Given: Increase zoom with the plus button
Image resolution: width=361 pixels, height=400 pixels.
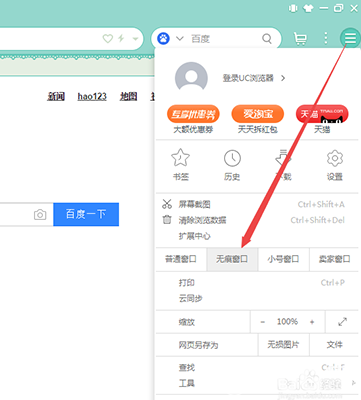Looking at the screenshot, I should [x=312, y=322].
